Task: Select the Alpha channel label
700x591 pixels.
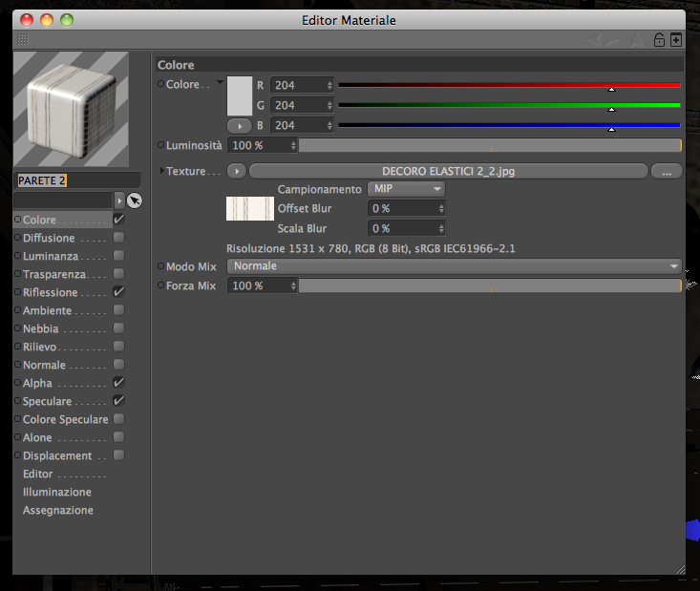Action: [x=37, y=384]
